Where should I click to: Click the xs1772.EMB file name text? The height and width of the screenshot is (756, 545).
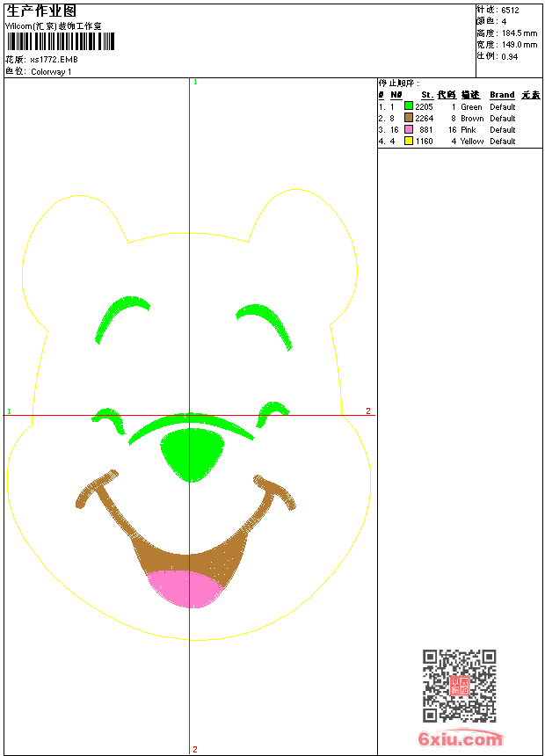pyautogui.click(x=54, y=59)
